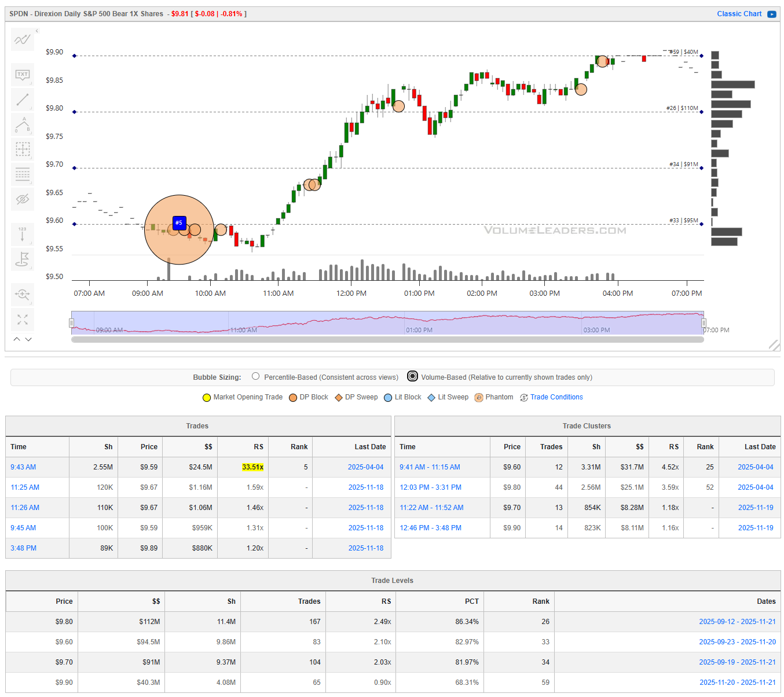This screenshot has height=697, width=784.
Task: Click chart resize grip in corner
Action: click(774, 345)
